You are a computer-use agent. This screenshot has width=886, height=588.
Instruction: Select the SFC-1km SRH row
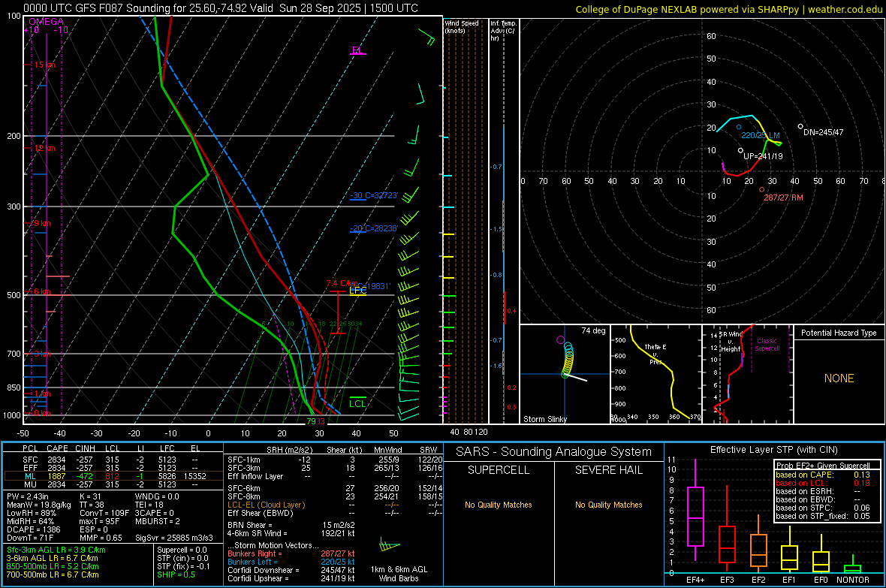coord(335,460)
